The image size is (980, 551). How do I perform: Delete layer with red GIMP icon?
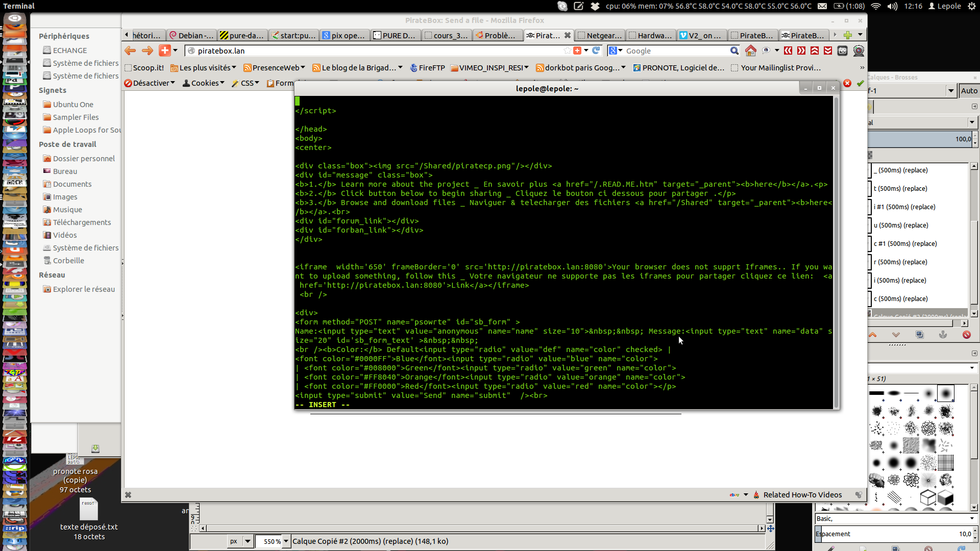(966, 335)
